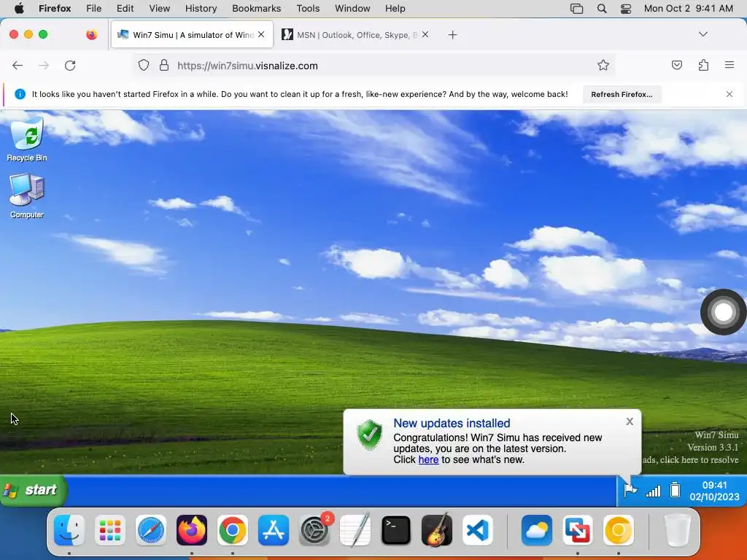Open the Windows start menu
This screenshot has height=560, width=747.
[x=34, y=490]
